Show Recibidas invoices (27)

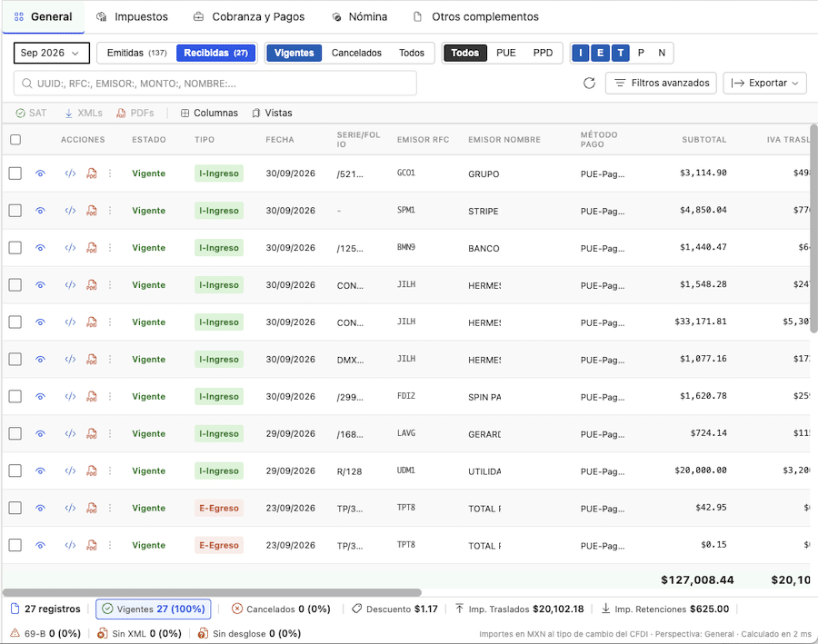tap(216, 53)
